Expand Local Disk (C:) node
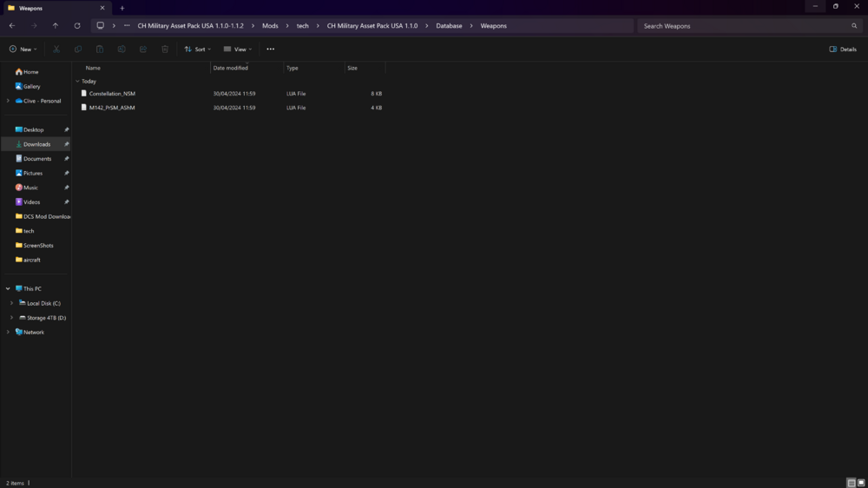This screenshot has height=488, width=868. pos(11,303)
